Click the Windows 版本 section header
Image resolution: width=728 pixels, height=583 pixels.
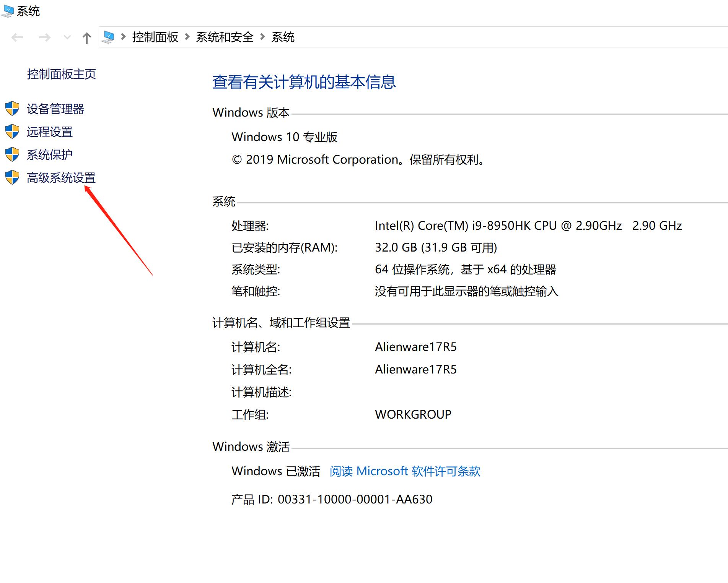coord(251,112)
